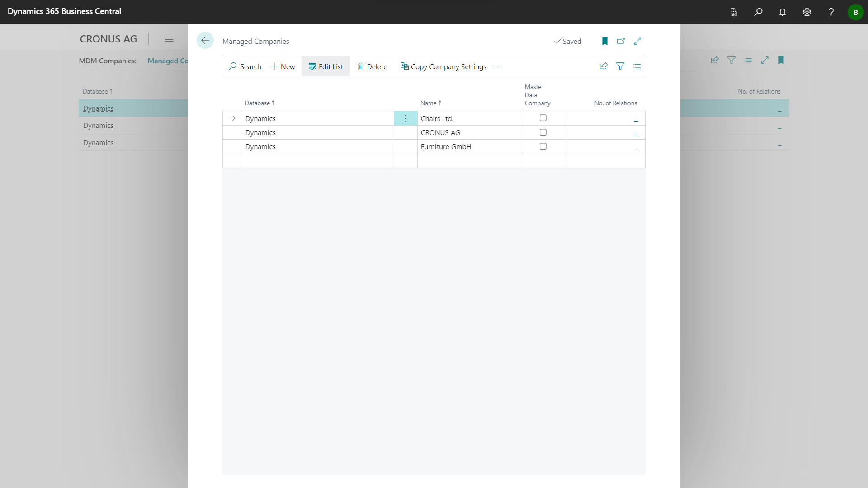Image resolution: width=868 pixels, height=488 pixels.
Task: Open row options menu for Chairs Ltd.
Action: click(406, 118)
